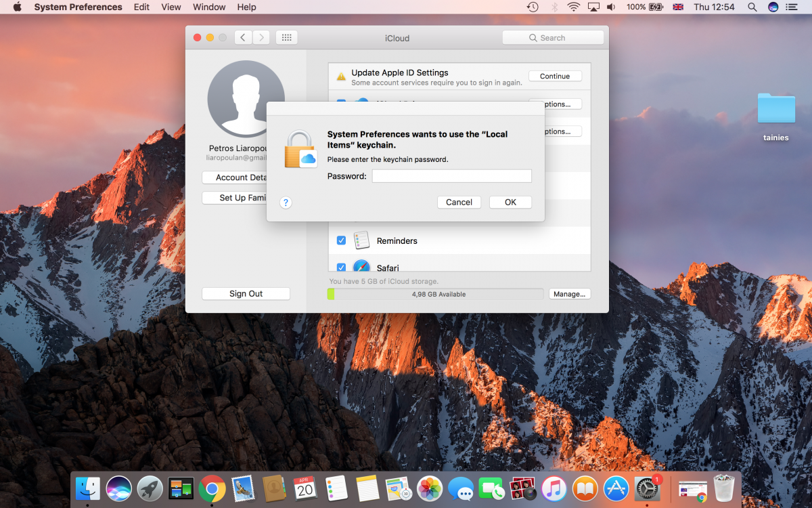Image resolution: width=812 pixels, height=508 pixels.
Task: Open App Store in the Dock
Action: point(616,488)
